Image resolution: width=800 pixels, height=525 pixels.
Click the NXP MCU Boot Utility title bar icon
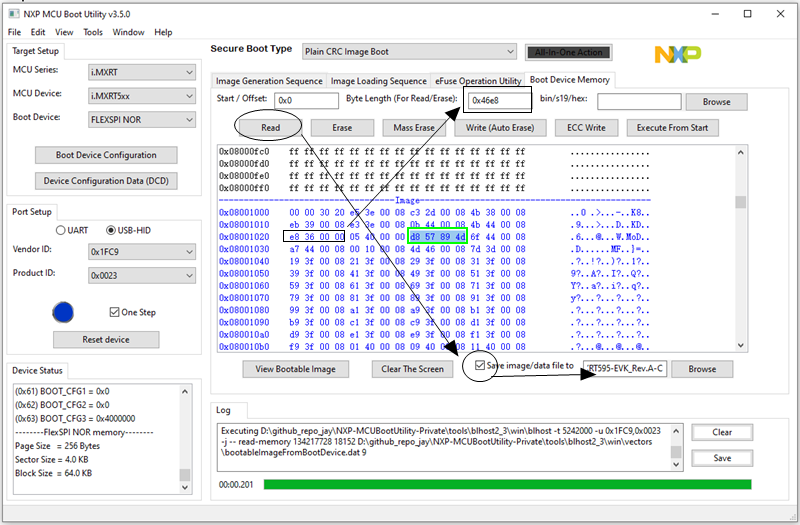[x=14, y=14]
